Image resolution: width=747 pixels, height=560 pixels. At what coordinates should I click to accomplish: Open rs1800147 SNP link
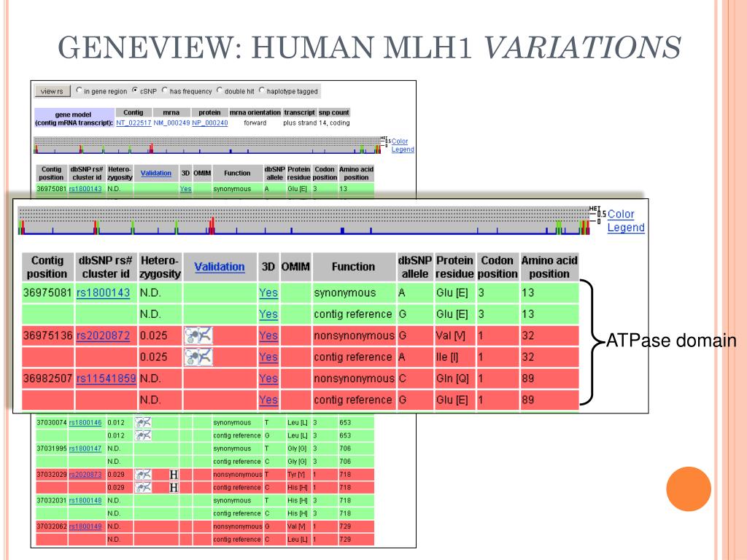[x=85, y=448]
